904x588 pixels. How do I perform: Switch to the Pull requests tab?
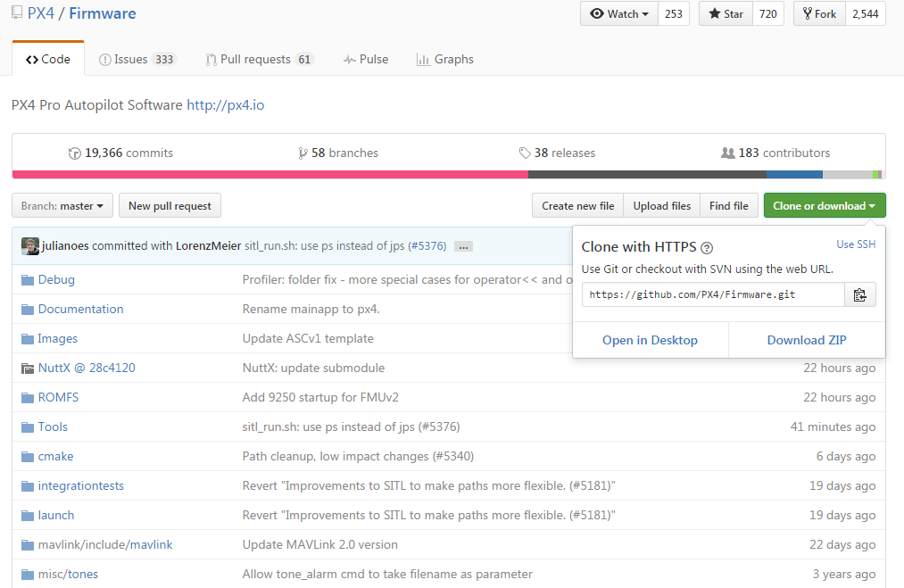[x=260, y=60]
